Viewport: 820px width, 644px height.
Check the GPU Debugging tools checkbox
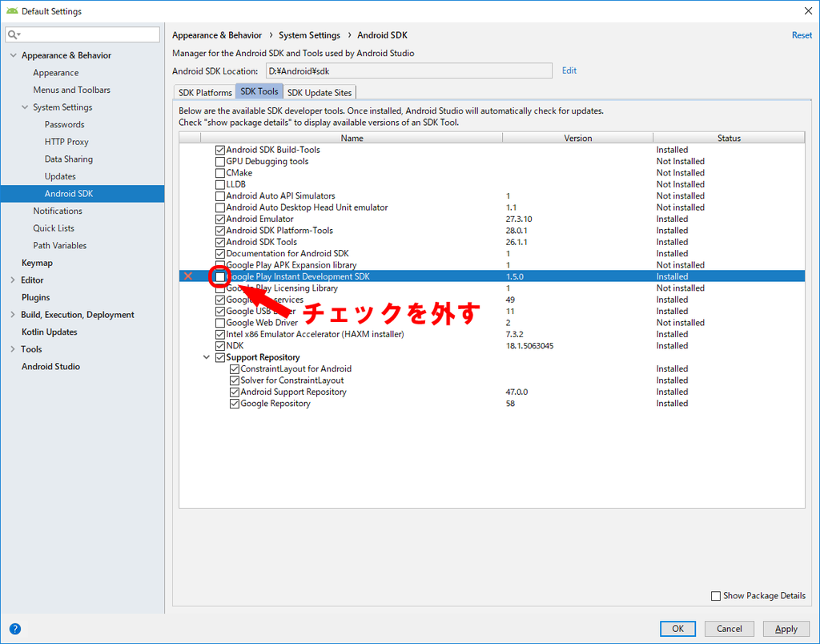point(220,162)
